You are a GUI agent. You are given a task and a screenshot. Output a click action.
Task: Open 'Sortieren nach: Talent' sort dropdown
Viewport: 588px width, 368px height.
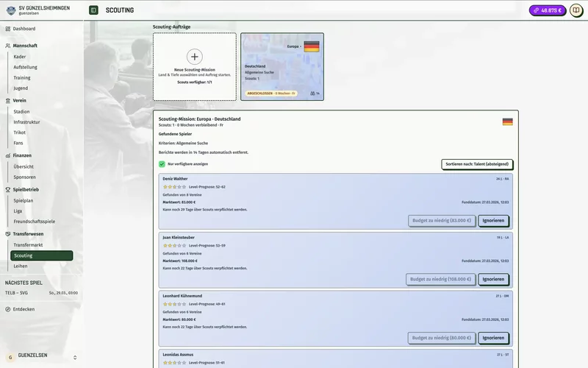477,164
